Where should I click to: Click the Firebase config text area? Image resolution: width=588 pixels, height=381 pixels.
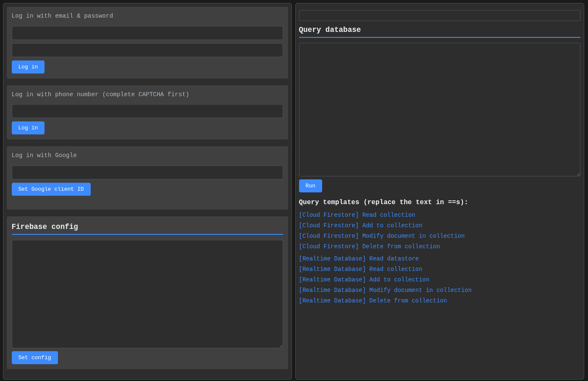(x=147, y=294)
